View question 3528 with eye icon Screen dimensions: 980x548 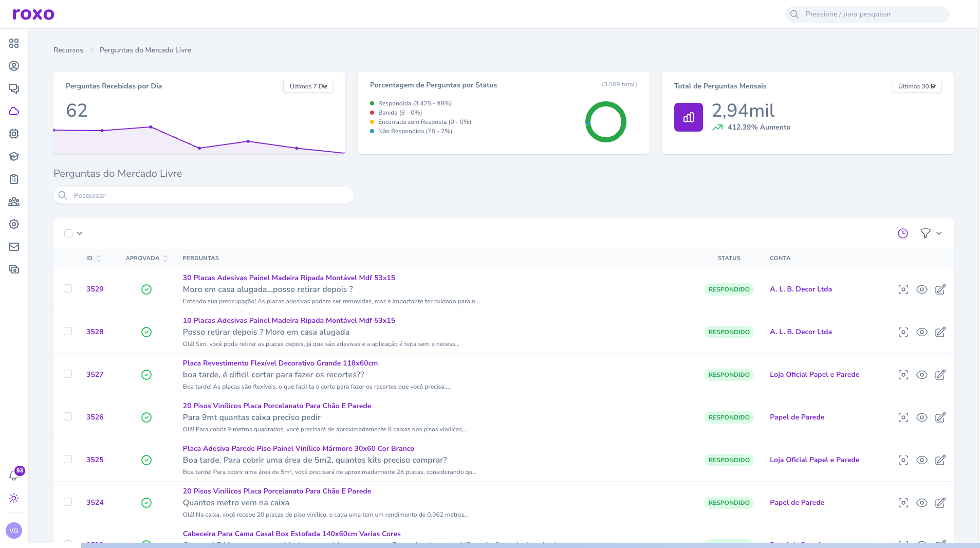pyautogui.click(x=922, y=332)
